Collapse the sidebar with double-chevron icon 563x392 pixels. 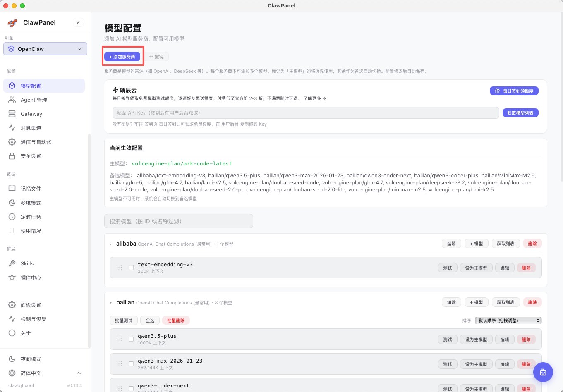pyautogui.click(x=78, y=23)
